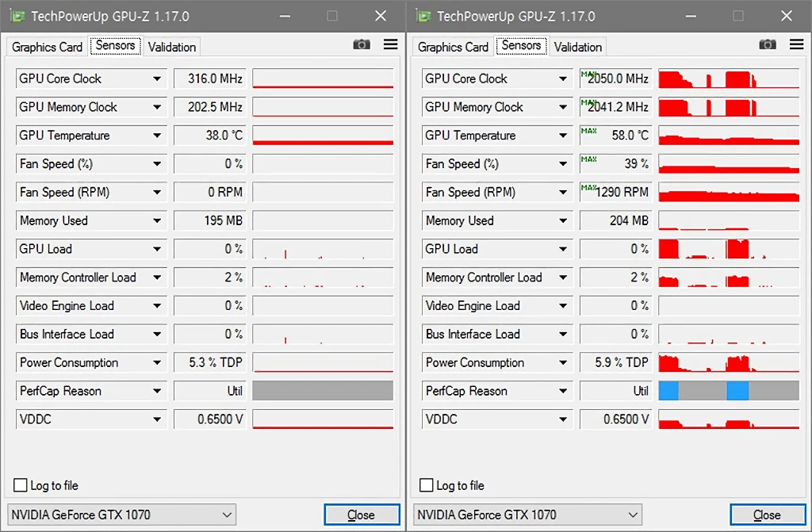The height and width of the screenshot is (532, 812).
Task: Open Bus Interface Load dropdown in right window
Action: coord(562,334)
